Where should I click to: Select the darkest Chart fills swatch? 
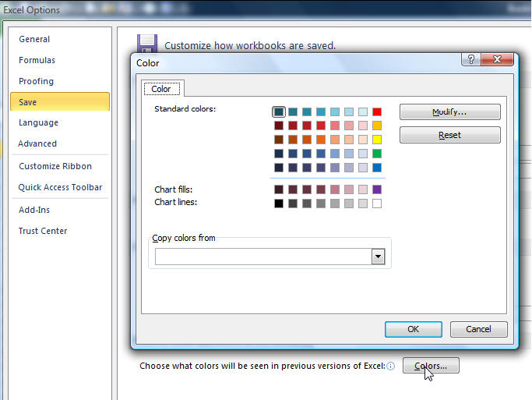279,189
